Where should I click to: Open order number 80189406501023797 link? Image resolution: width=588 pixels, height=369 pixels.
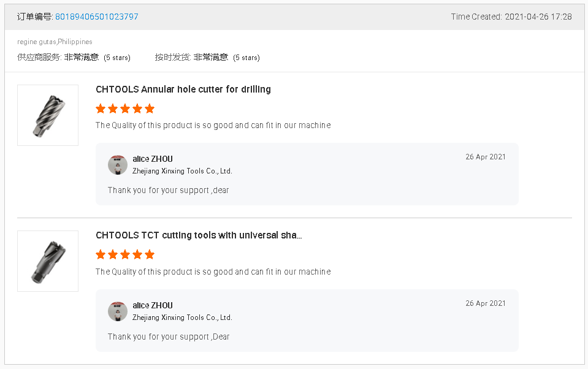(x=96, y=17)
